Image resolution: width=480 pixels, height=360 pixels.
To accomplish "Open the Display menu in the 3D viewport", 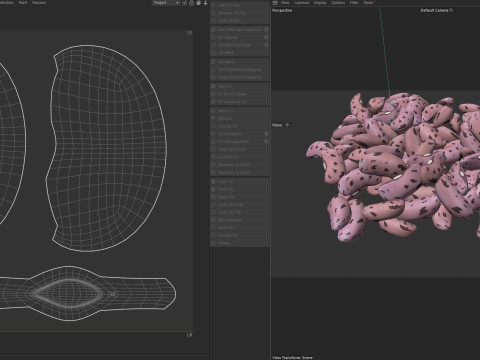I will point(320,3).
